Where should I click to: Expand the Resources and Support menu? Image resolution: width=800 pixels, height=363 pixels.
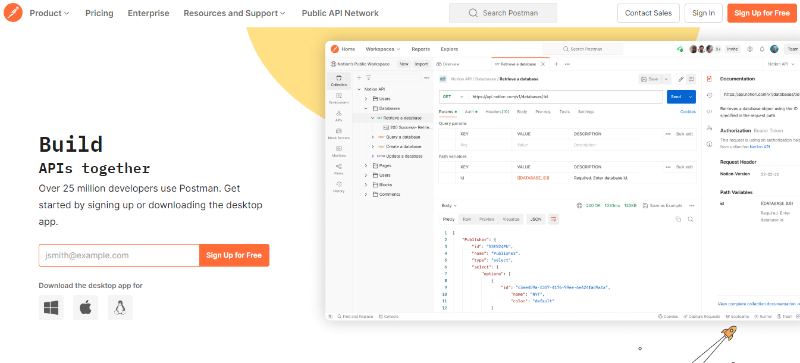coord(234,13)
